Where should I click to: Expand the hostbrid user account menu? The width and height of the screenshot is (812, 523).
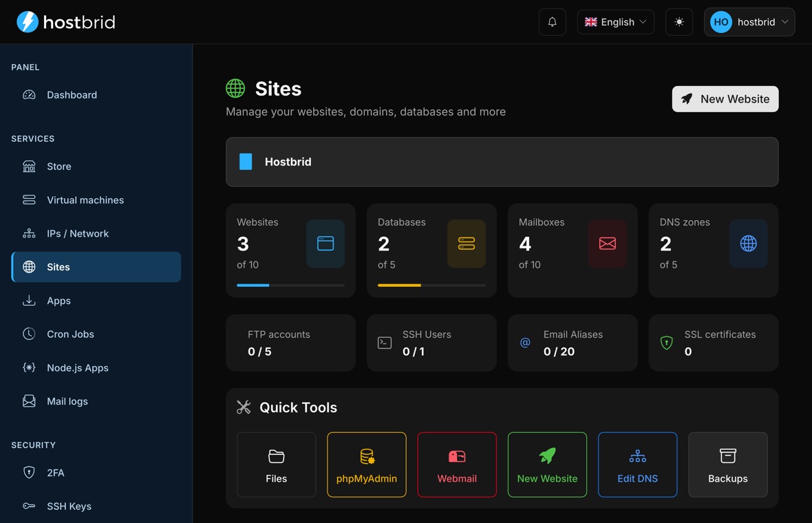coord(749,22)
